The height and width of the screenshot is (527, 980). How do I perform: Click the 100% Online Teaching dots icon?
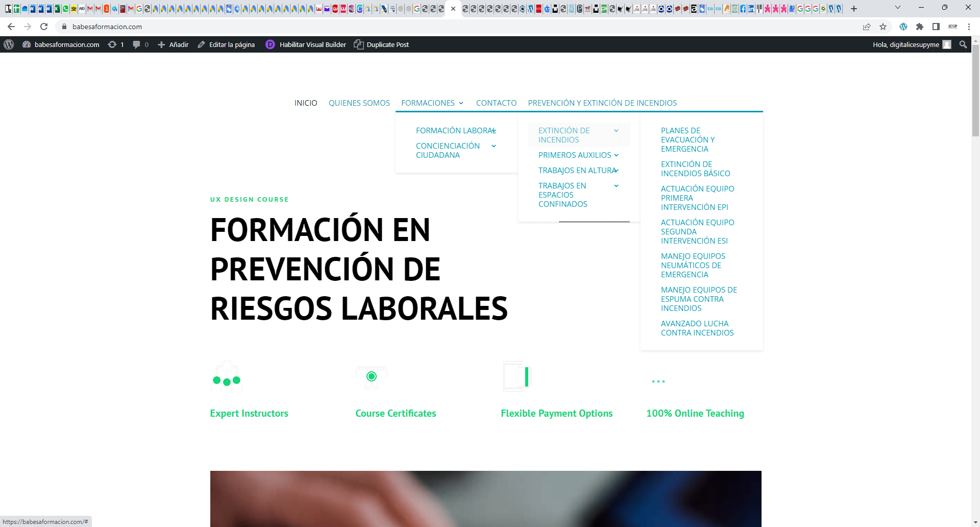click(x=658, y=381)
